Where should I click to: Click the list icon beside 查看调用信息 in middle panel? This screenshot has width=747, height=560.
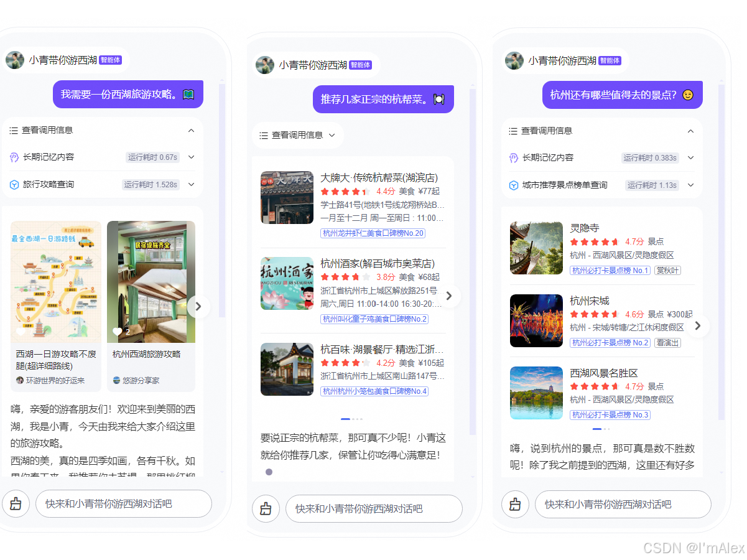(x=264, y=135)
